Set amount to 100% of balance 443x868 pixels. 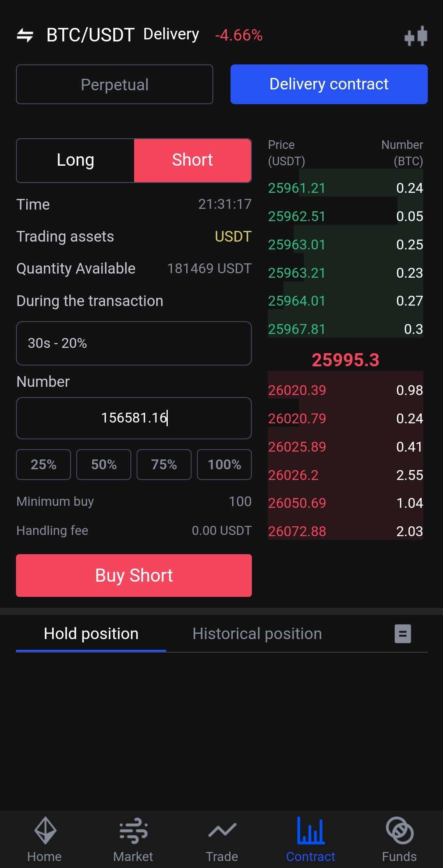pyautogui.click(x=224, y=464)
